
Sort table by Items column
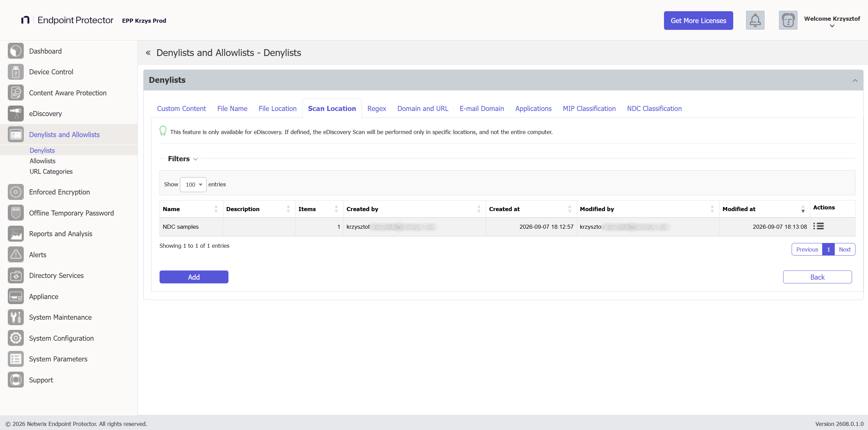tap(319, 209)
